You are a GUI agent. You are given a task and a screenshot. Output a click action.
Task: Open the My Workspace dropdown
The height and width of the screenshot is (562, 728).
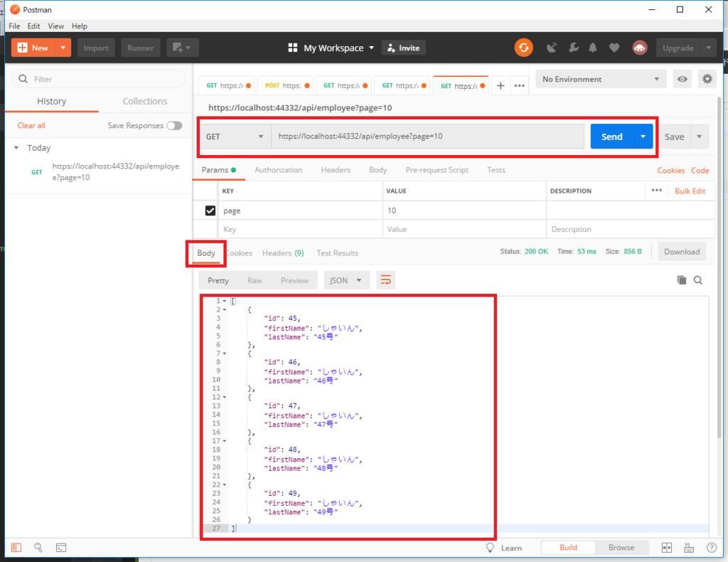point(339,48)
